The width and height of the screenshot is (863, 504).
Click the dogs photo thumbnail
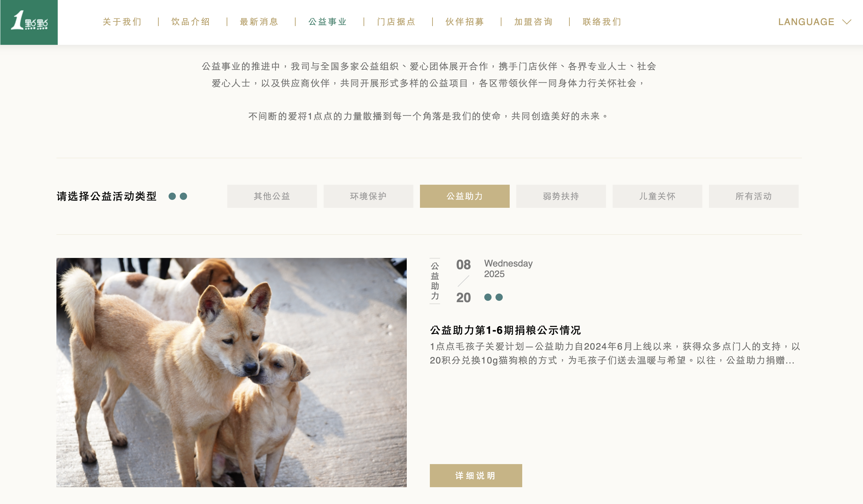[x=232, y=372]
